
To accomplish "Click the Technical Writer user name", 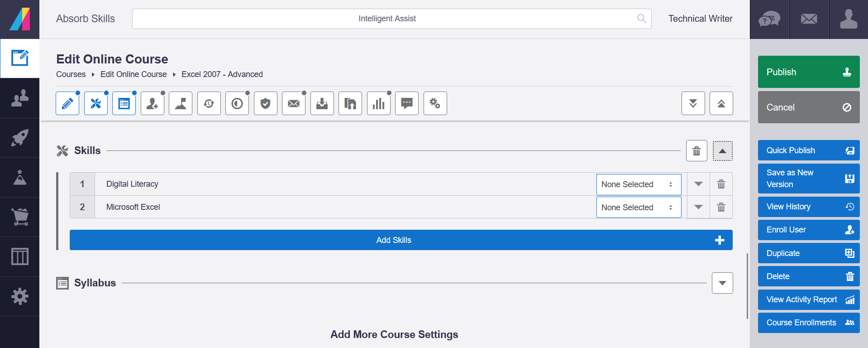I will point(700,19).
